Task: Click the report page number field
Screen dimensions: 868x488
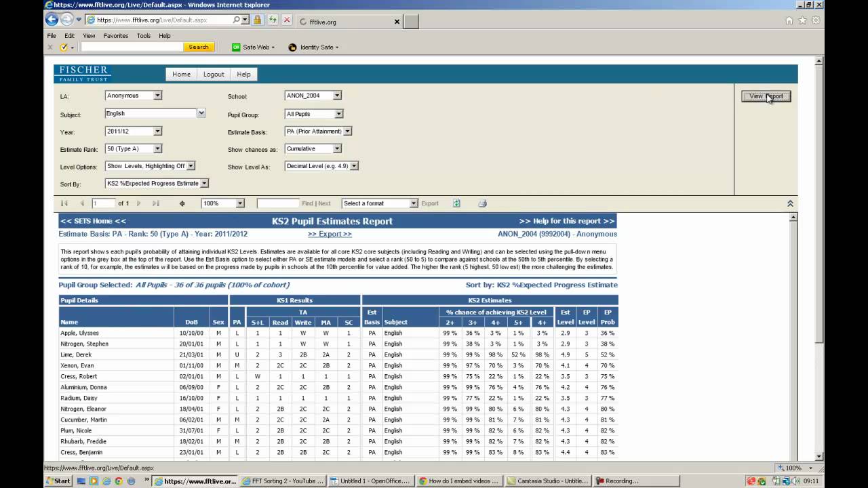Action: pos(104,203)
